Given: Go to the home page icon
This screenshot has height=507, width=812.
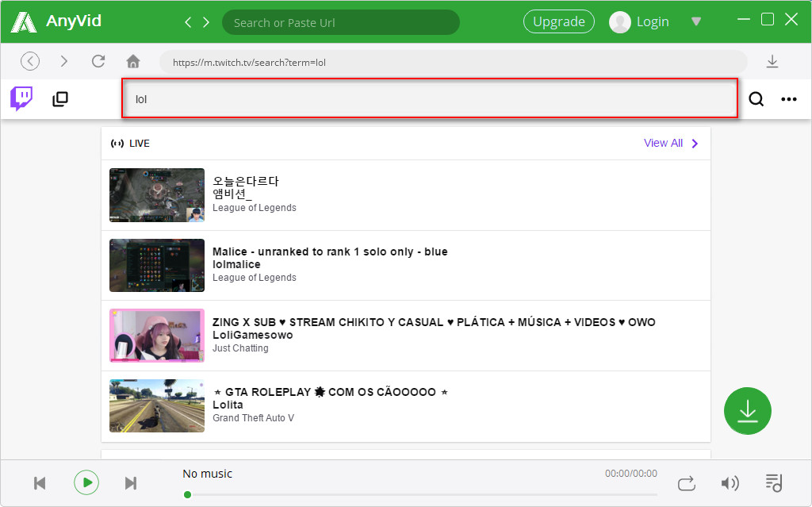Looking at the screenshot, I should [133, 61].
